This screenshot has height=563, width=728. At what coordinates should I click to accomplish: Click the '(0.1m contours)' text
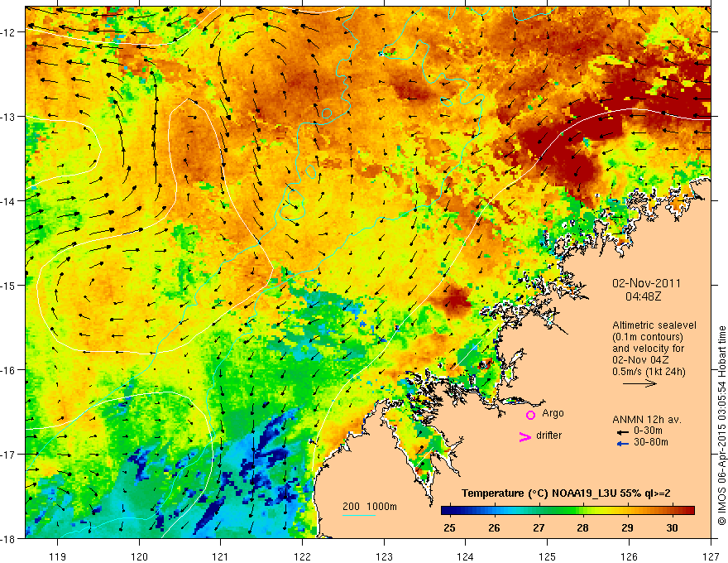pyautogui.click(x=648, y=337)
